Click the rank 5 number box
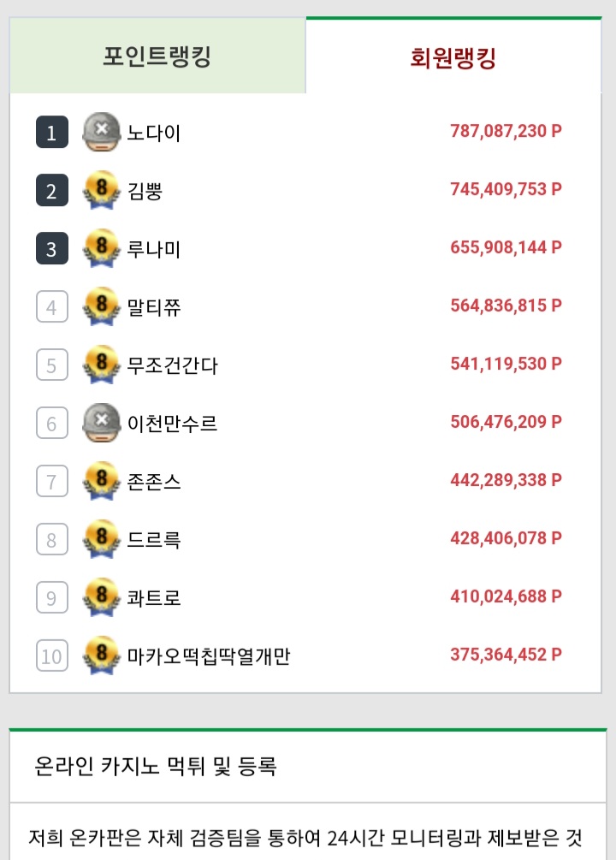The height and width of the screenshot is (860, 616). (x=52, y=365)
